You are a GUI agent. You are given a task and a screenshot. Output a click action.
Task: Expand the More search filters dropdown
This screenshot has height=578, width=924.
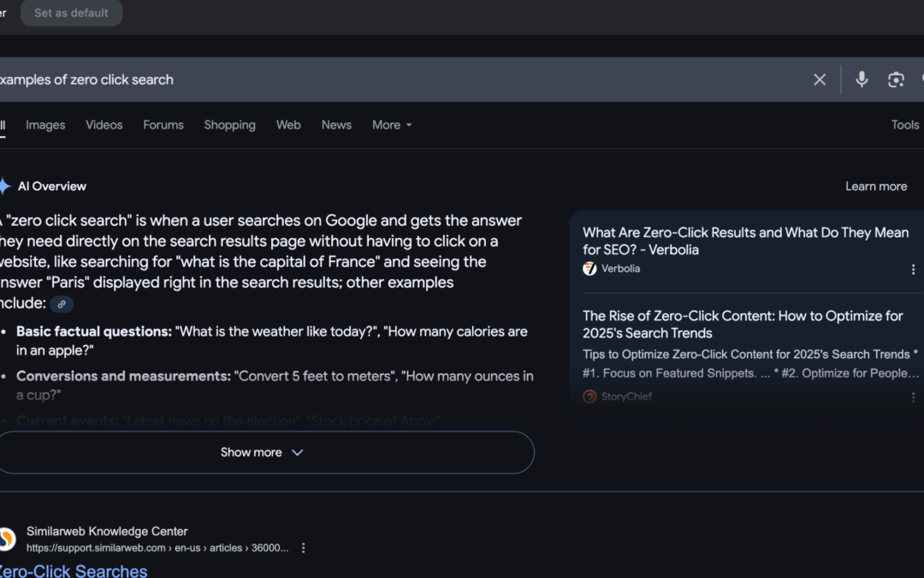pyautogui.click(x=392, y=125)
